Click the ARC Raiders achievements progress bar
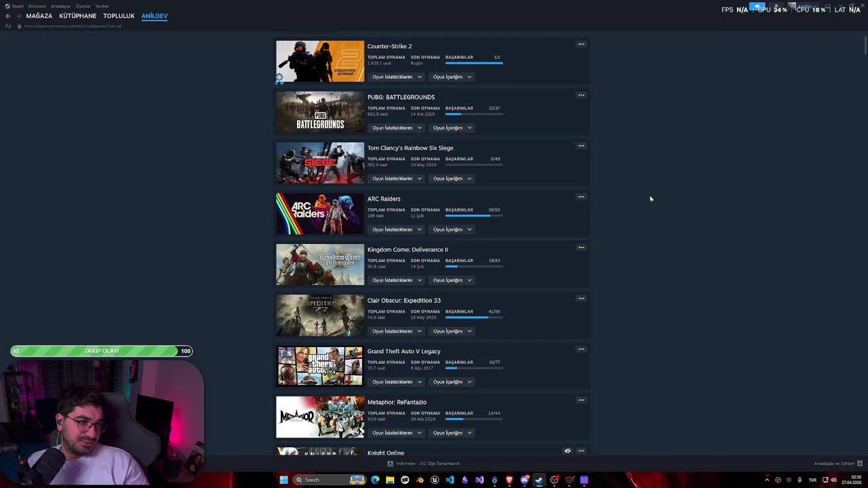 (474, 216)
